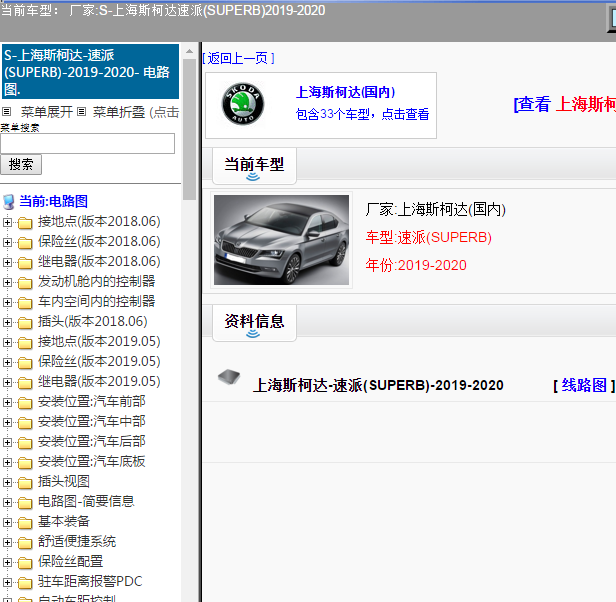Screen dimensions: 616x602
Task: Click the folder icon for 继电器(版本2019.05)
Action: click(25, 383)
